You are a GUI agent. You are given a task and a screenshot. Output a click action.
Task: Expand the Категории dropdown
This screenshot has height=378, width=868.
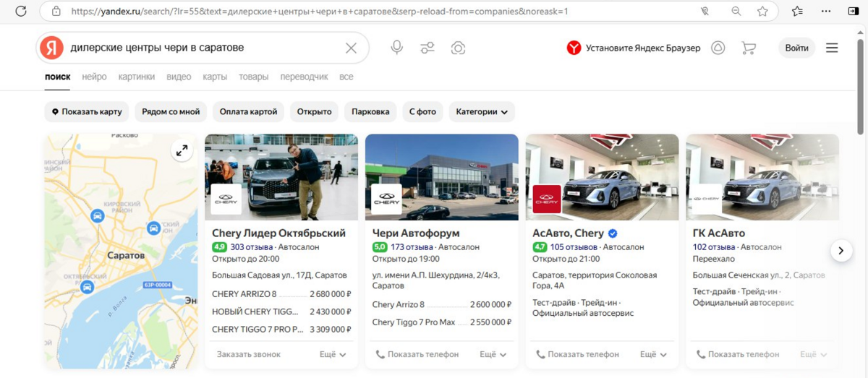pos(482,112)
